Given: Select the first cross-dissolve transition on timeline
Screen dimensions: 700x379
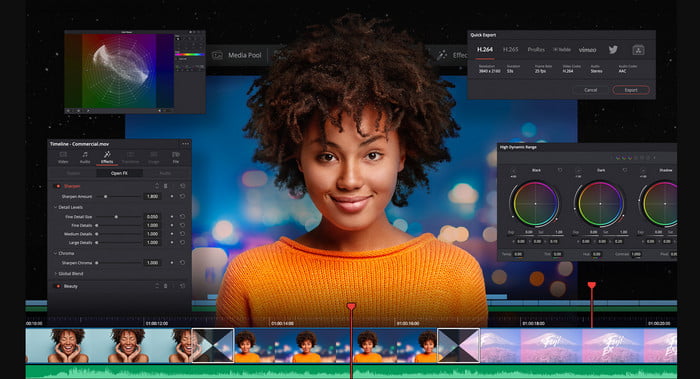Looking at the screenshot, I should [213, 346].
